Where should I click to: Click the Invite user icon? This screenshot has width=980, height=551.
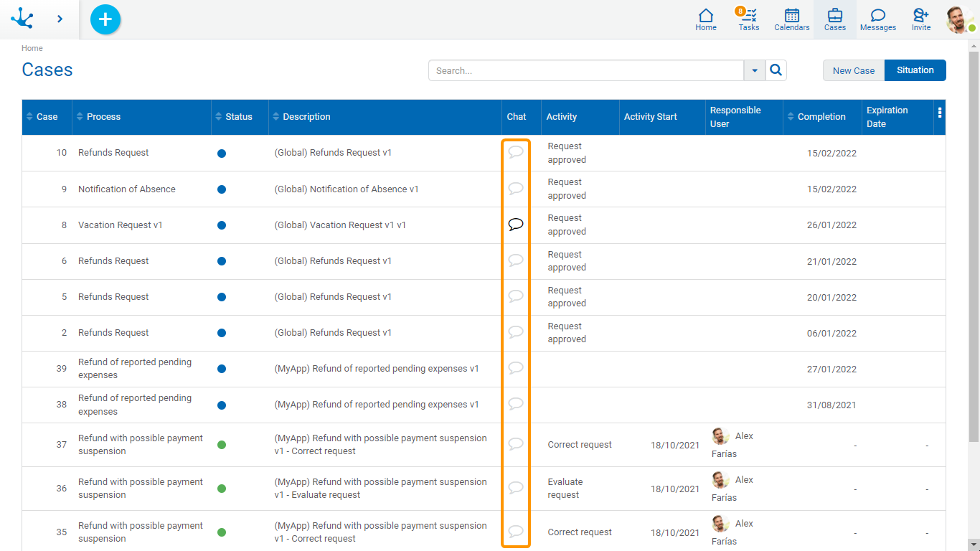[x=921, y=19]
